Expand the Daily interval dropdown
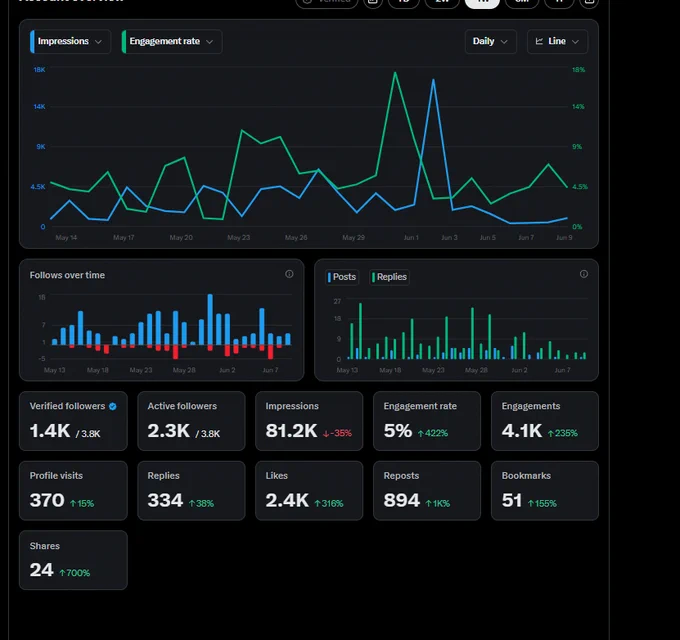 click(490, 42)
